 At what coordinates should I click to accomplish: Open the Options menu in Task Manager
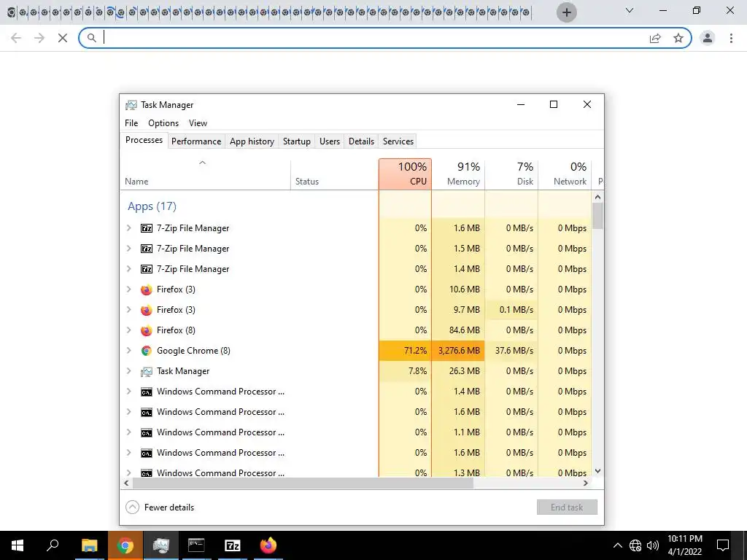163,122
